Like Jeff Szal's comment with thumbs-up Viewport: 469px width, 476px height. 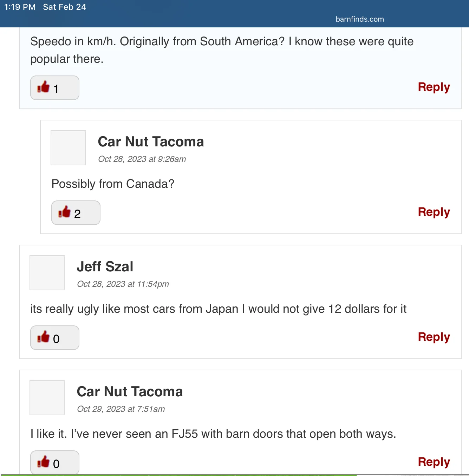(x=54, y=338)
